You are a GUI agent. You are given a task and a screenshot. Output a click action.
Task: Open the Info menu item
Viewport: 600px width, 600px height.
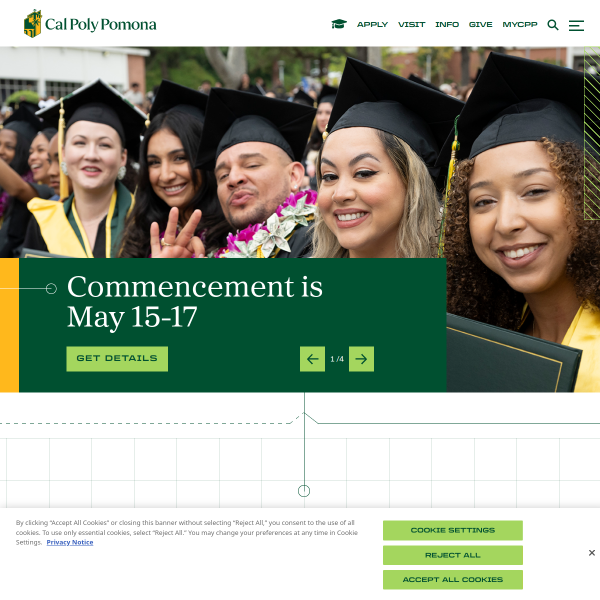(447, 24)
